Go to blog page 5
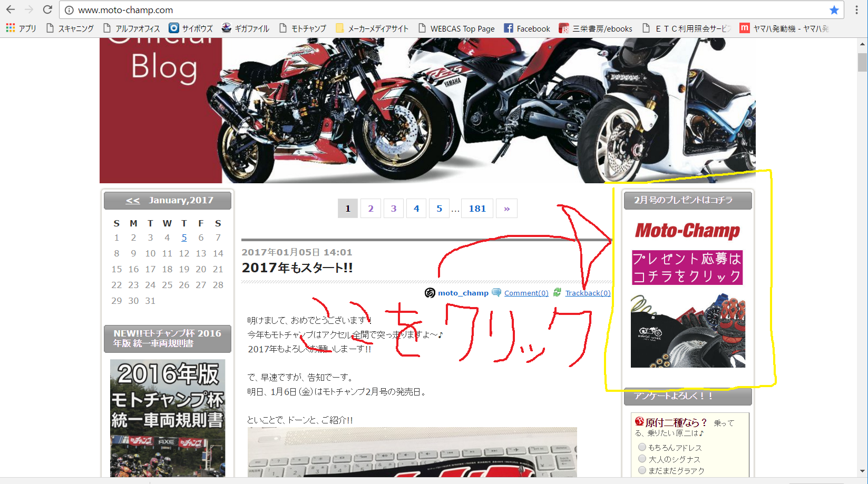Viewport: 868px width, 484px height. pyautogui.click(x=439, y=209)
